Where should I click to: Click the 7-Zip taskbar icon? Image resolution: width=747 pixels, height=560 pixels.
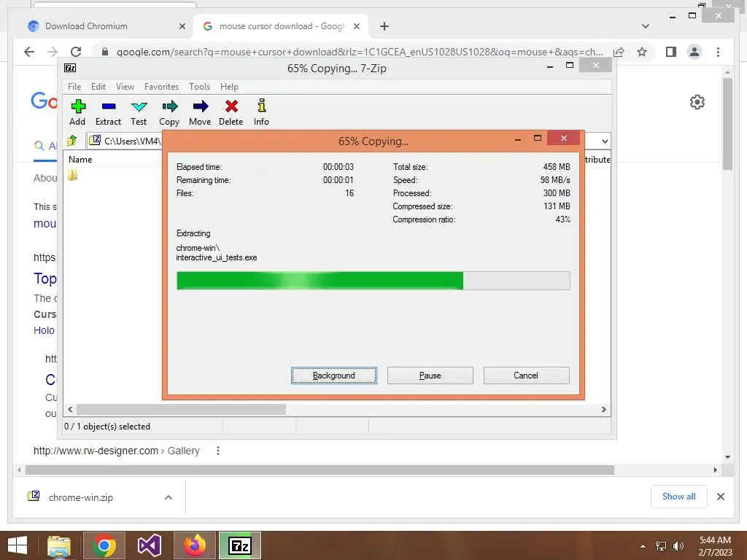point(240,545)
